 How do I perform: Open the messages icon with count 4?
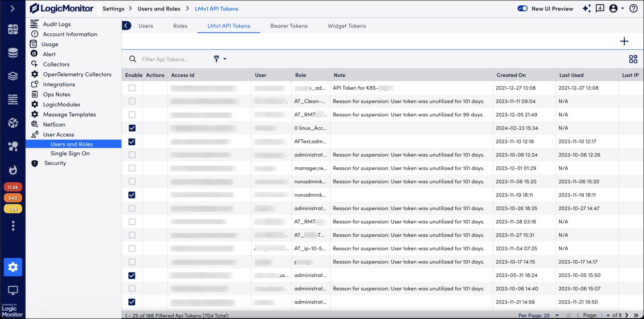pos(600,8)
